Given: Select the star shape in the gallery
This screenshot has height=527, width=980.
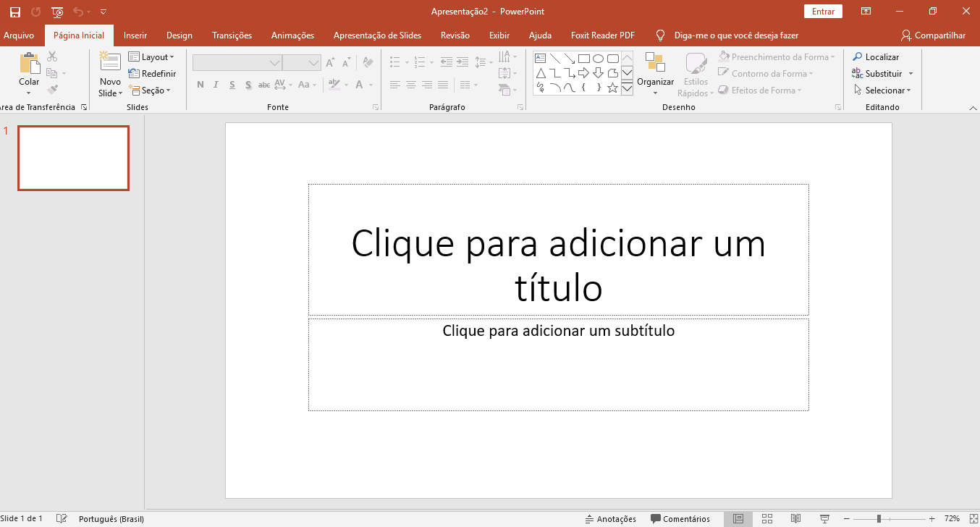Looking at the screenshot, I should coord(612,88).
